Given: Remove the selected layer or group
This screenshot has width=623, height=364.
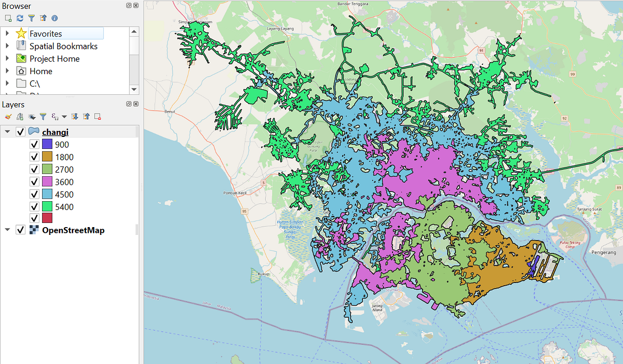Looking at the screenshot, I should click(97, 116).
